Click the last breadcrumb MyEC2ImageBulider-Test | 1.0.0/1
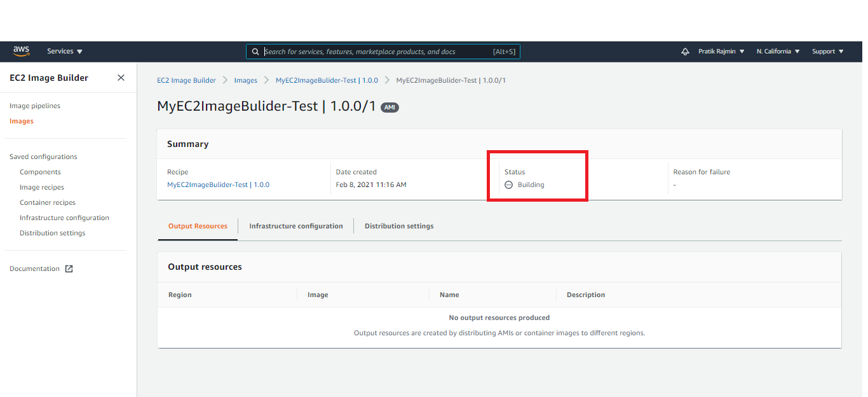868x397 pixels. (x=451, y=80)
